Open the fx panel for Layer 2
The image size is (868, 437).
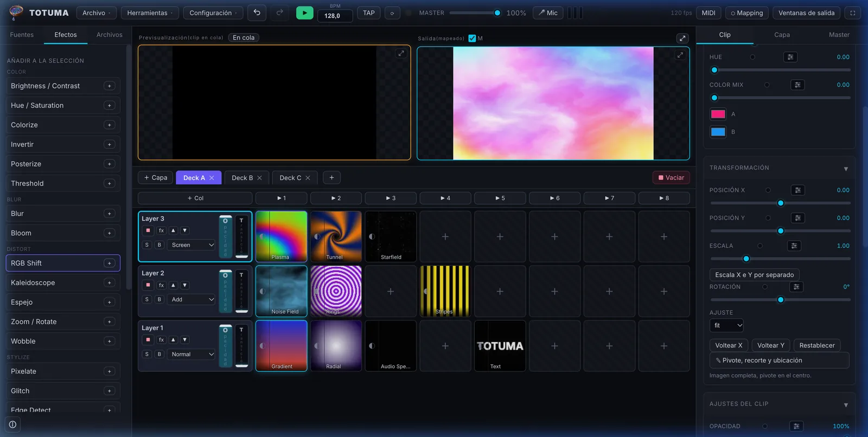(x=161, y=285)
